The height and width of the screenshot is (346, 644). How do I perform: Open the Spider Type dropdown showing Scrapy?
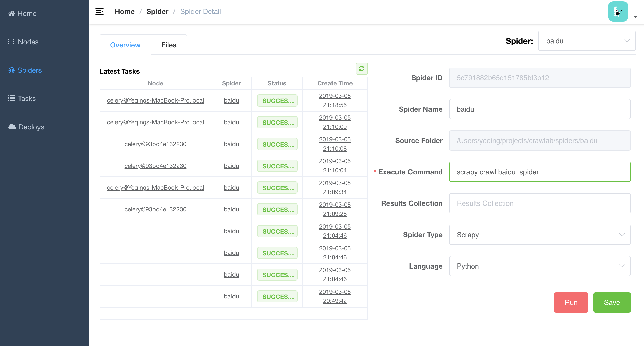click(x=539, y=235)
